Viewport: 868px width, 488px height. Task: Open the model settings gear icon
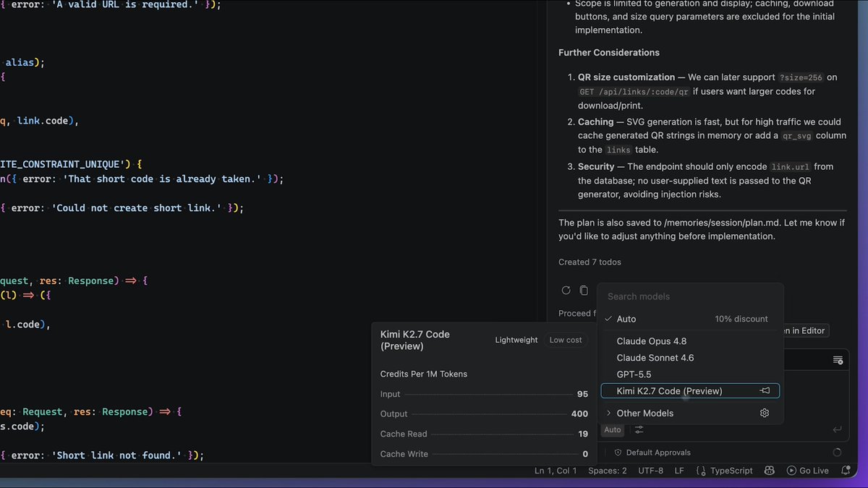click(x=765, y=413)
